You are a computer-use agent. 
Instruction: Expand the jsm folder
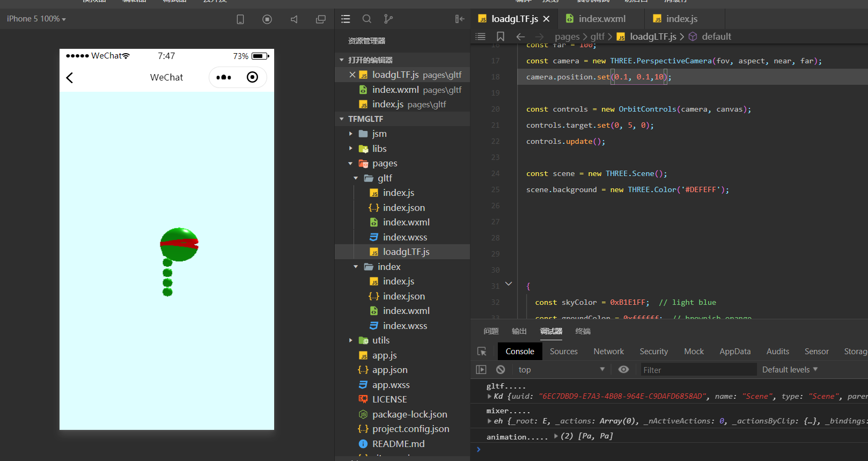coord(351,134)
